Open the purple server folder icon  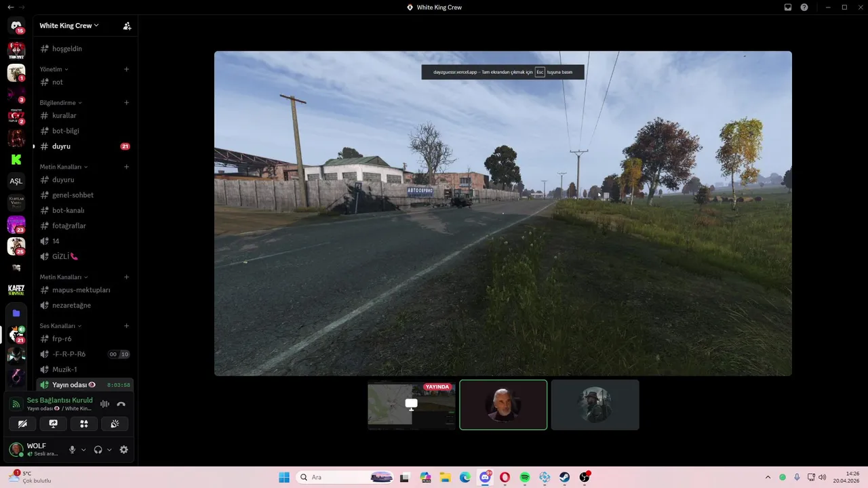pyautogui.click(x=16, y=313)
